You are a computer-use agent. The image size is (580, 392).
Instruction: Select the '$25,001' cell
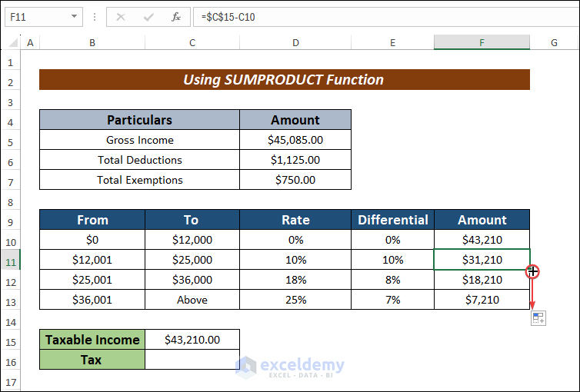pos(92,280)
